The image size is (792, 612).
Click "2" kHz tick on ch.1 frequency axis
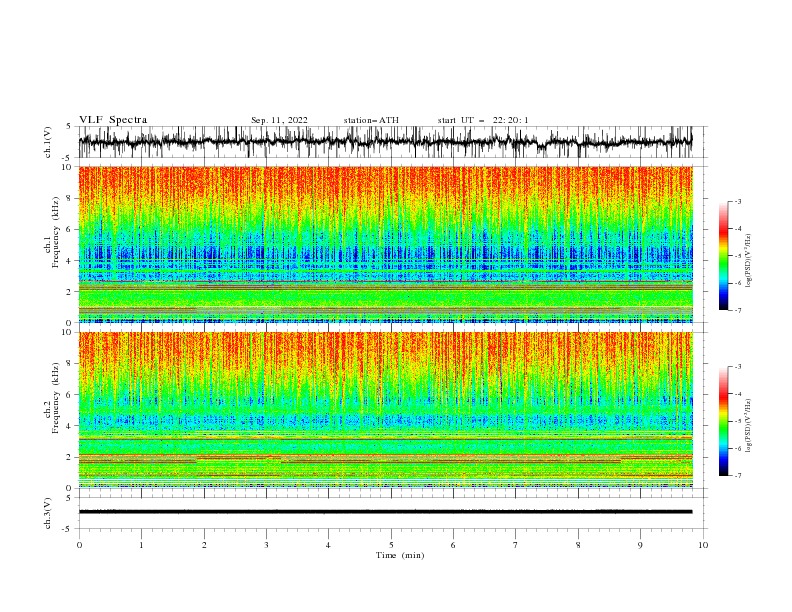tap(70, 291)
